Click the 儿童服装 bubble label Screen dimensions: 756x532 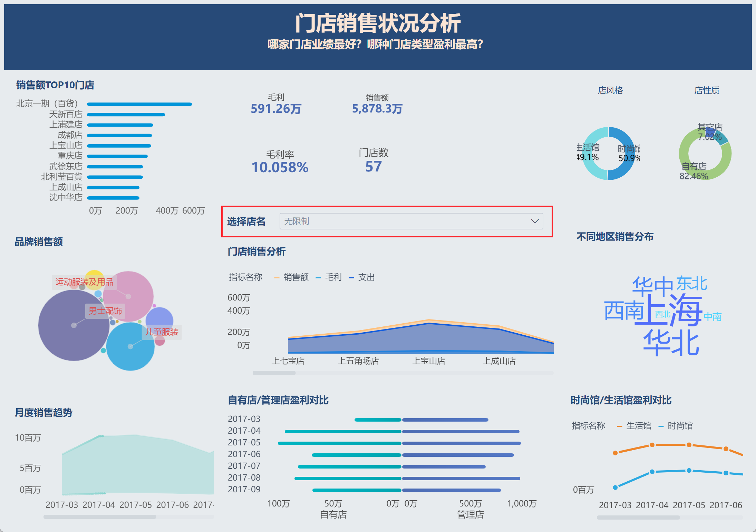tap(162, 332)
